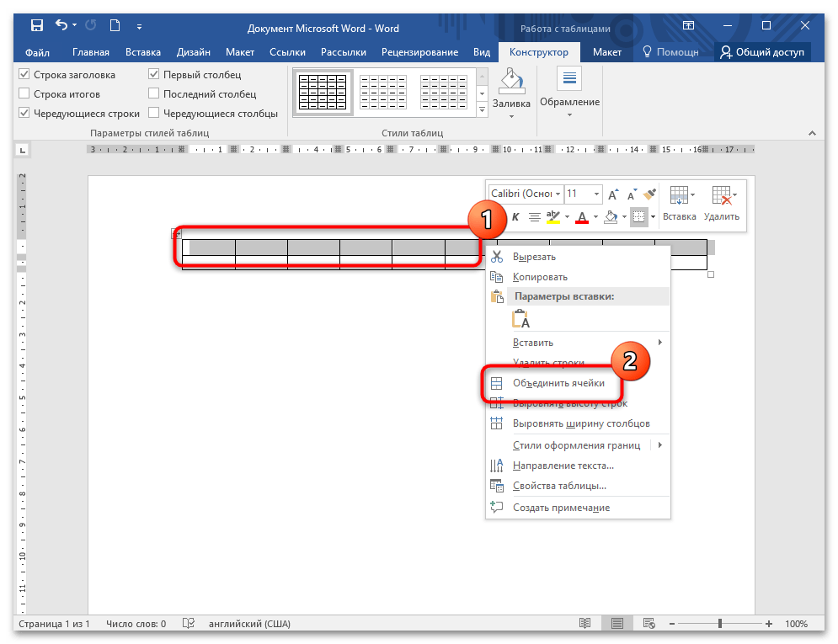The image size is (838, 644).
Task: Click the ruler tab selector icon
Action: pyautogui.click(x=23, y=150)
